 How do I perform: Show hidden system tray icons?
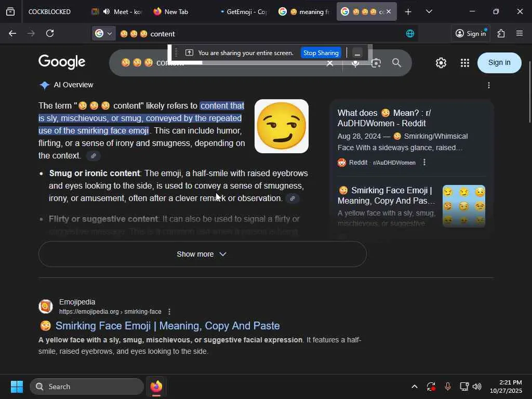coord(414,387)
